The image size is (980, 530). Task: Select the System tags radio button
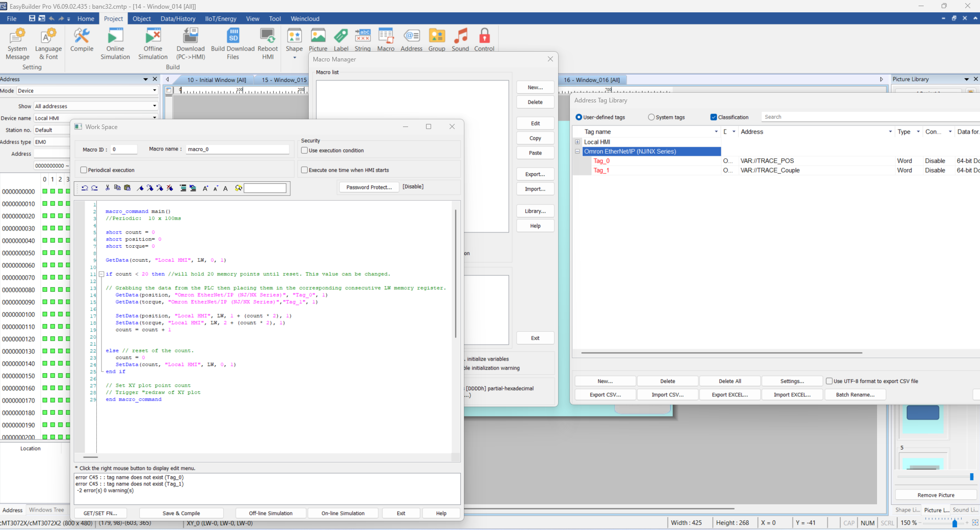(x=651, y=117)
